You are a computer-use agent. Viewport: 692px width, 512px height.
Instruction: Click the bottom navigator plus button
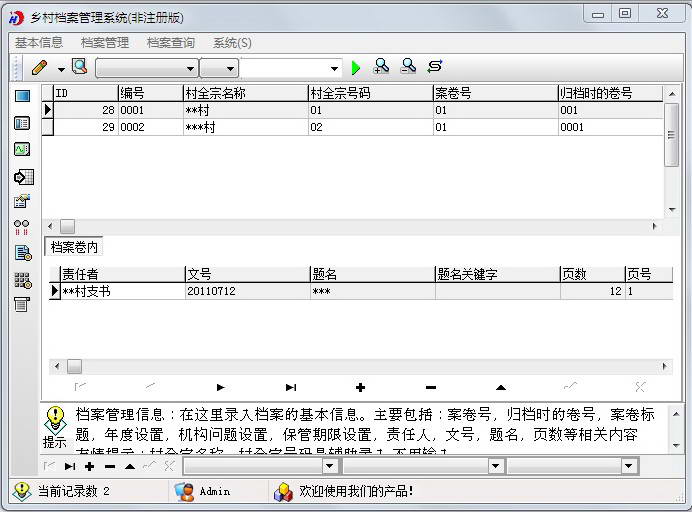pyautogui.click(x=90, y=466)
